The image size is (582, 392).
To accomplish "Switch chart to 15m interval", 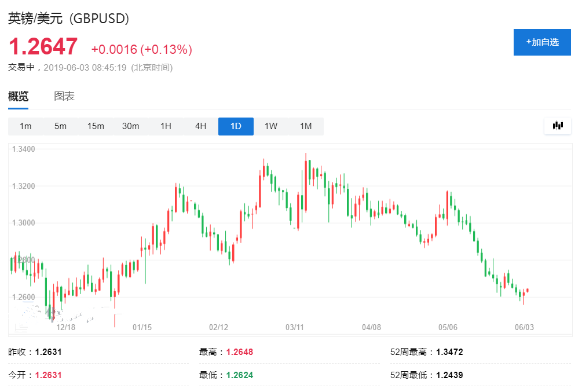I will 96,126.
